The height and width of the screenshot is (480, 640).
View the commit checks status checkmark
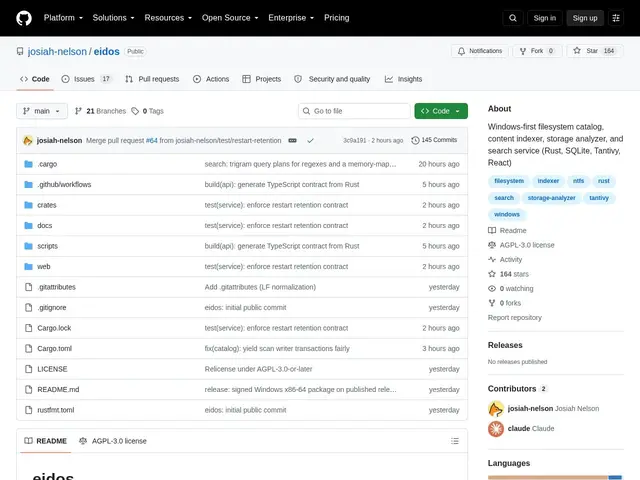pyautogui.click(x=310, y=140)
